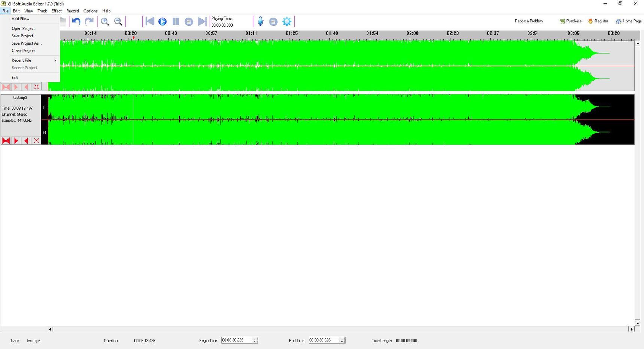Click the vertical scrollbar up arrow
The height and width of the screenshot is (349, 644).
point(637,44)
